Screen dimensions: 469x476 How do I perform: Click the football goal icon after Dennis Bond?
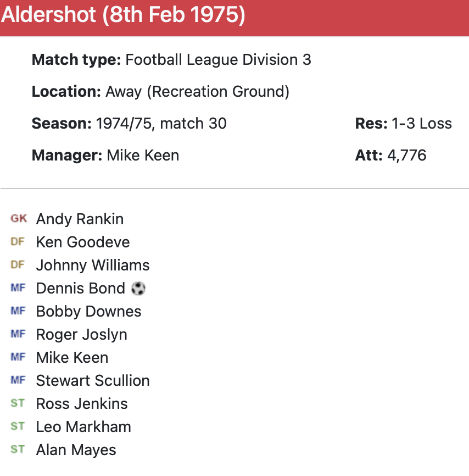tap(138, 288)
